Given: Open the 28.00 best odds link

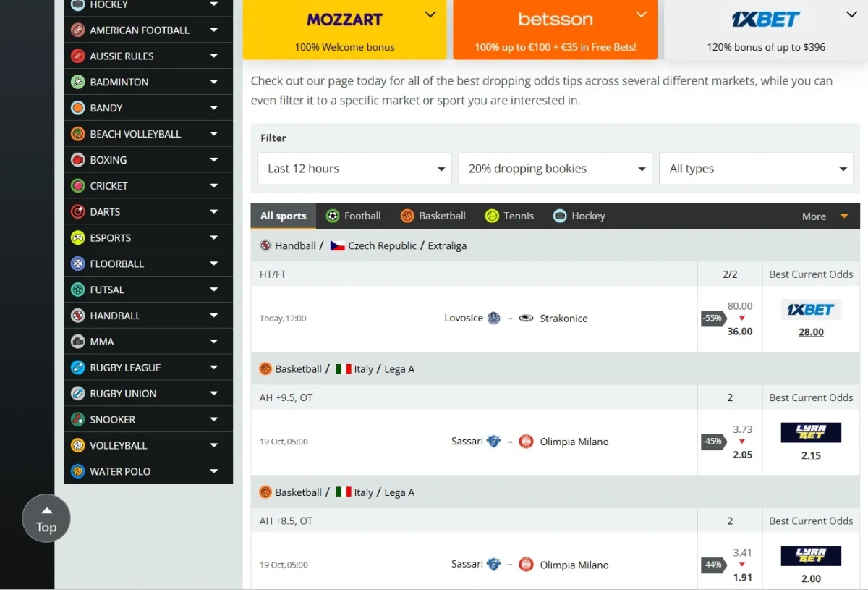Looking at the screenshot, I should [x=811, y=332].
